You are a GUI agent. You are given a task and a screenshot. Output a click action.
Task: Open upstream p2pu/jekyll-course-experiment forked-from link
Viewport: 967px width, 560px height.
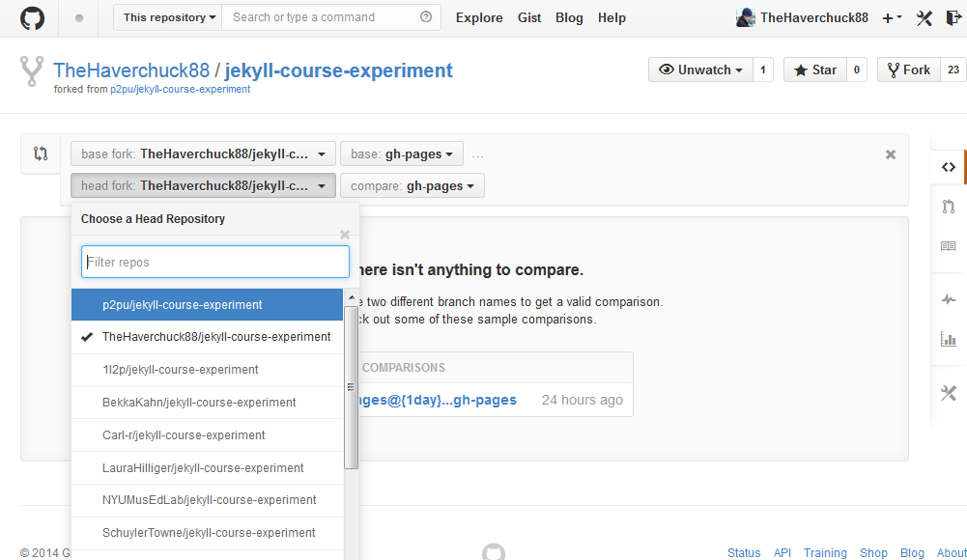click(180, 90)
